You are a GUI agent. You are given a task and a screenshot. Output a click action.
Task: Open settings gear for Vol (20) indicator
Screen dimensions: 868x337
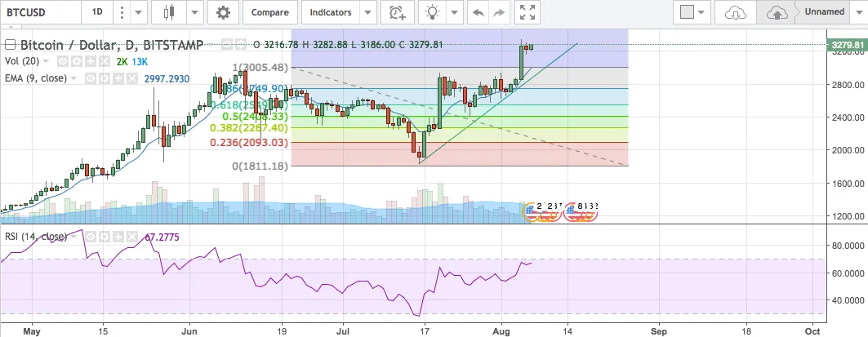pos(75,61)
